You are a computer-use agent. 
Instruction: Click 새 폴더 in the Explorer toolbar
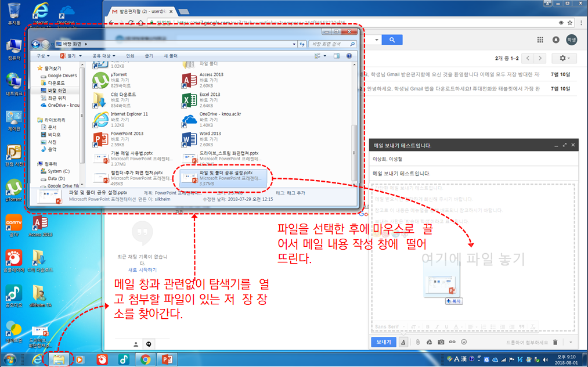tap(170, 56)
